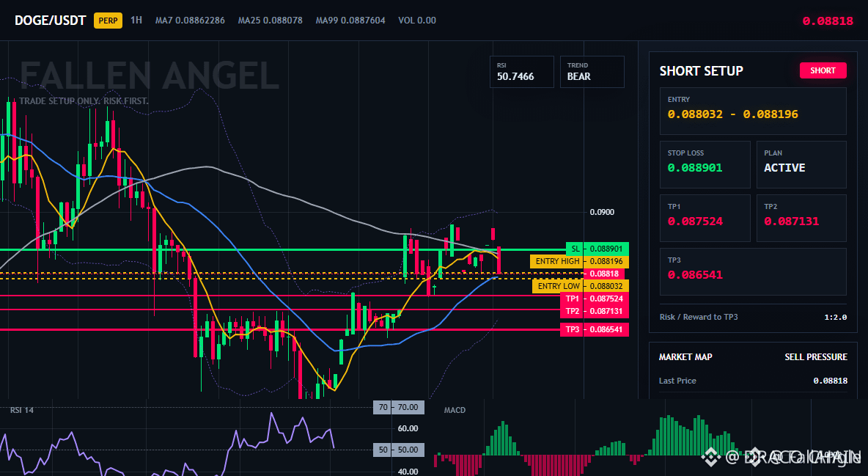Image resolution: width=868 pixels, height=476 pixels.
Task: Click the green SL chart tag
Action: coord(597,249)
